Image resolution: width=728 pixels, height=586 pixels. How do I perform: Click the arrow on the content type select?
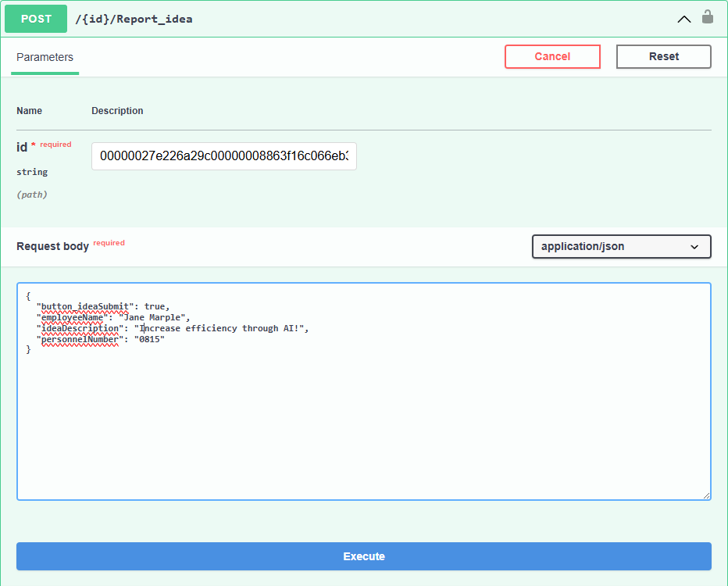(694, 247)
